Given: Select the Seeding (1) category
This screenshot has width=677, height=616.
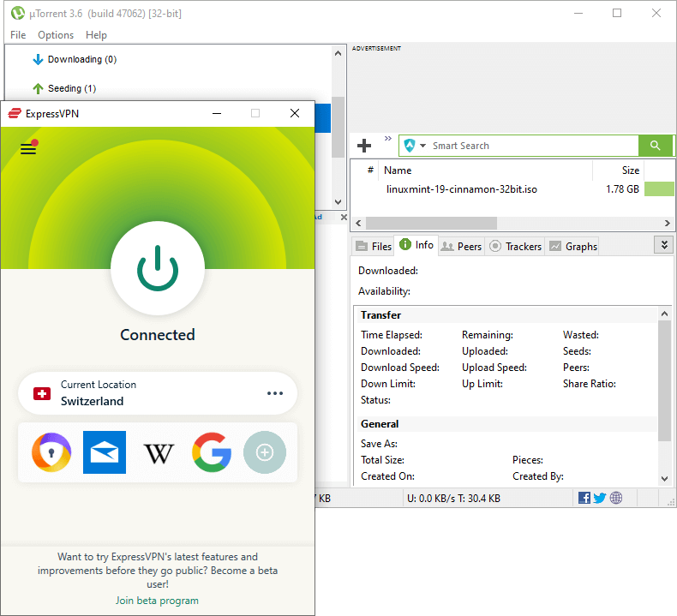Looking at the screenshot, I should [63, 88].
